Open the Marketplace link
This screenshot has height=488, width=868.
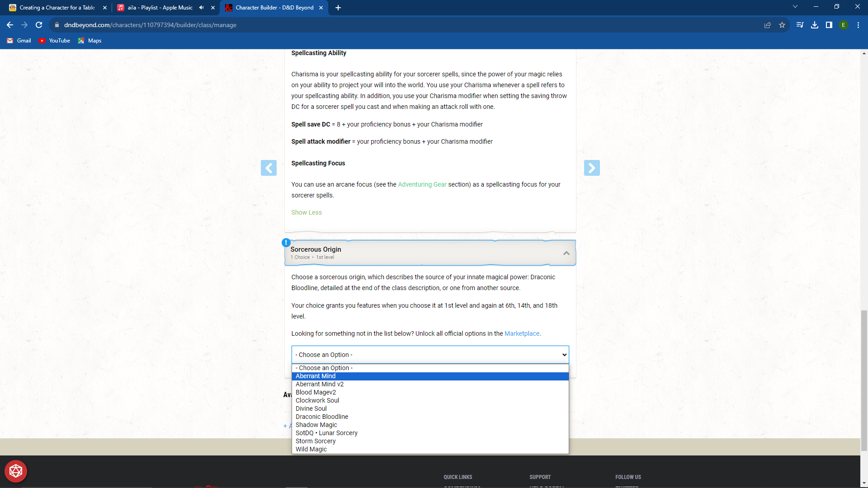522,333
